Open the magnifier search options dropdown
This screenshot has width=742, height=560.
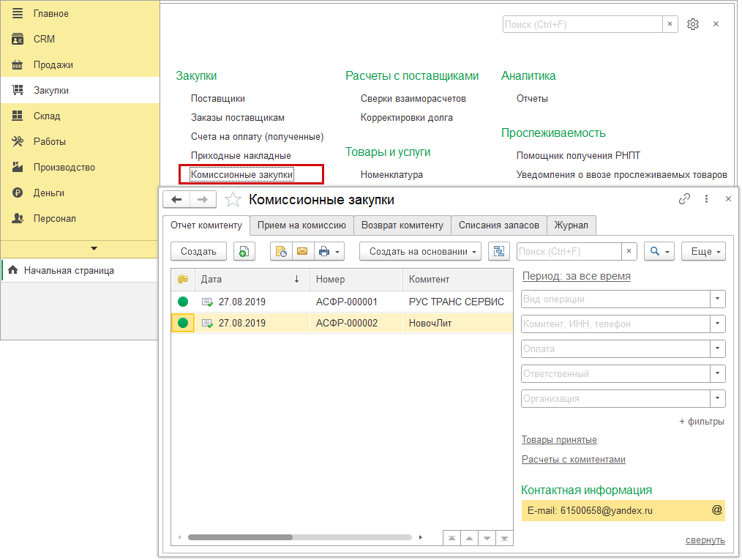pos(659,251)
